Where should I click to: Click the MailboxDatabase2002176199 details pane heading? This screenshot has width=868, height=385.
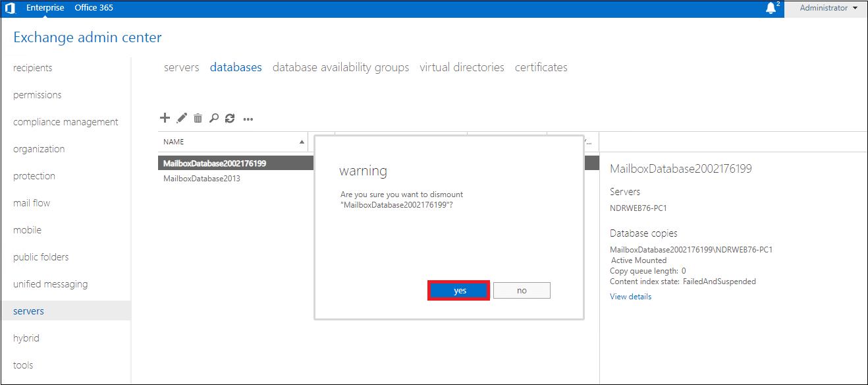point(681,169)
